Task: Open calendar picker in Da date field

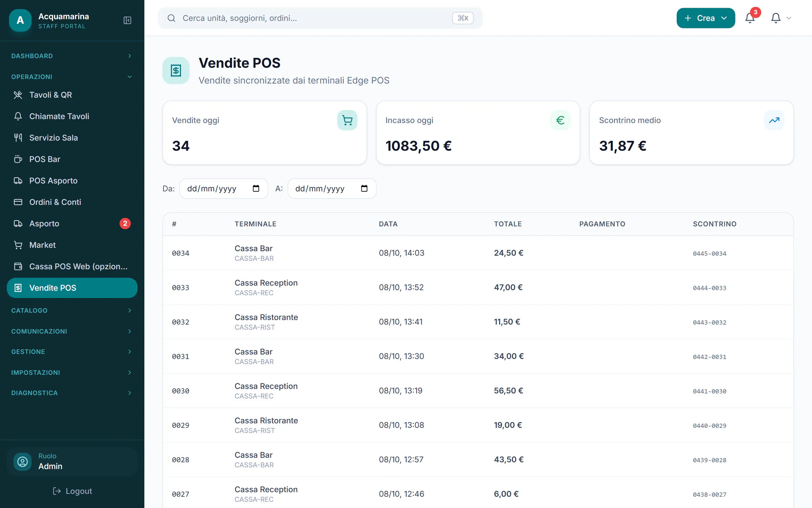Action: point(256,188)
